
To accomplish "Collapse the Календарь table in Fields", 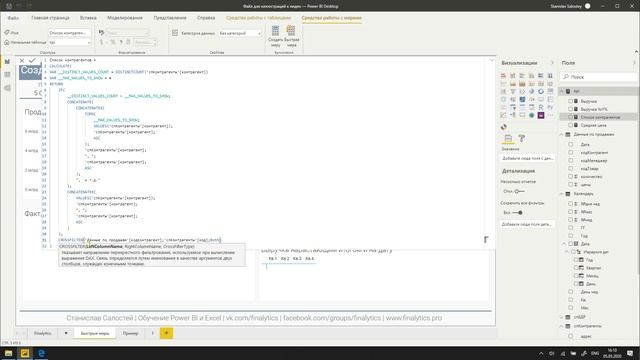I will 562,193.
